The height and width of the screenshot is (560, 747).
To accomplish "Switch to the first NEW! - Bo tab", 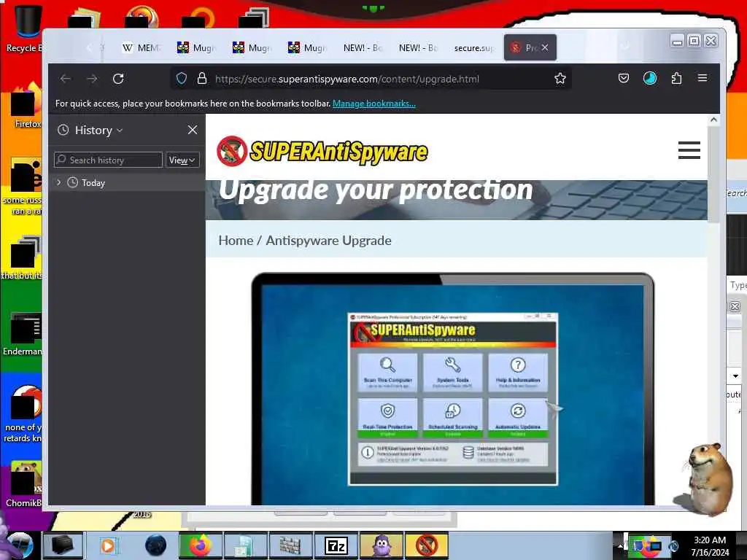I will (363, 47).
